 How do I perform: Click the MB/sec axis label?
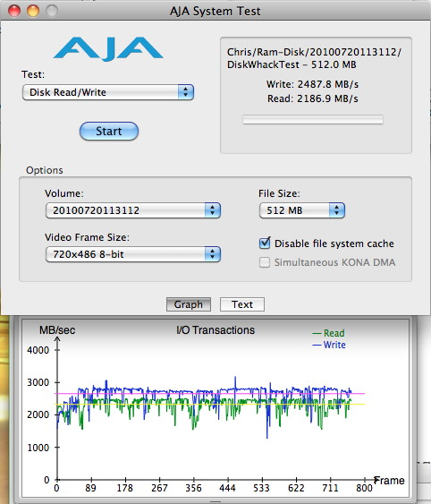(x=57, y=330)
